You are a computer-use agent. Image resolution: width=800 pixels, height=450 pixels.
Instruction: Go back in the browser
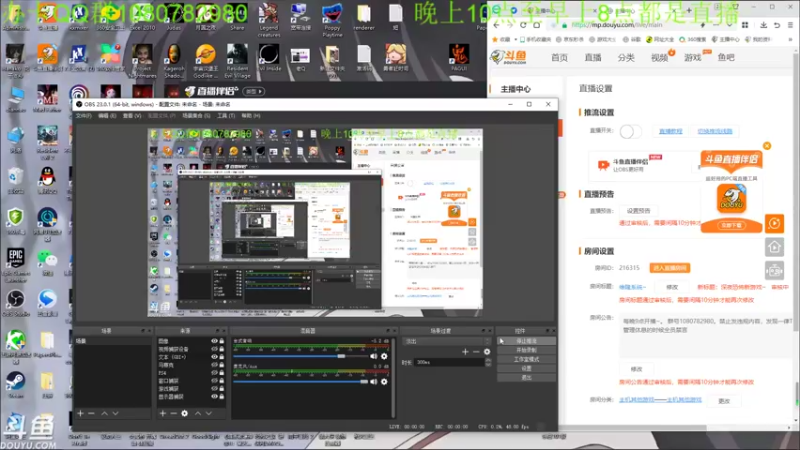pyautogui.click(x=496, y=24)
